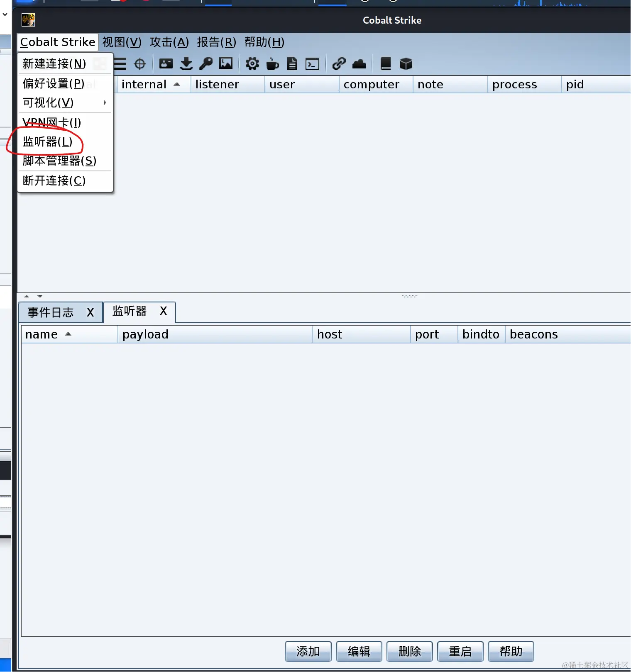Image resolution: width=631 pixels, height=672 pixels.
Task: Click the 重启 button
Action: pyautogui.click(x=460, y=652)
